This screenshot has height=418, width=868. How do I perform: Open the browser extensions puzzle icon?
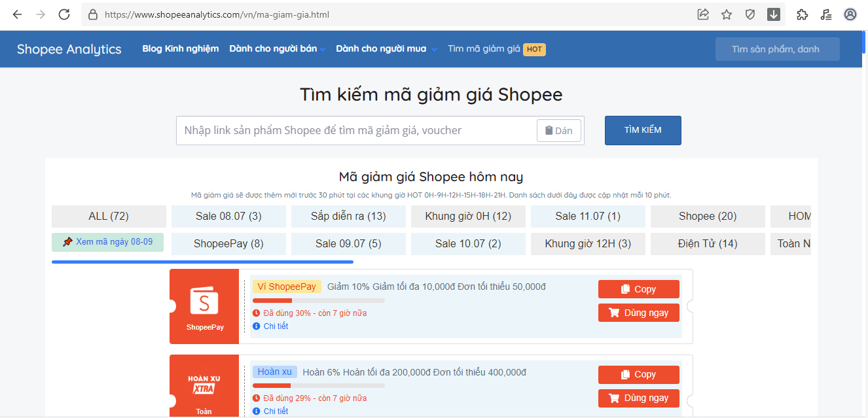(802, 14)
